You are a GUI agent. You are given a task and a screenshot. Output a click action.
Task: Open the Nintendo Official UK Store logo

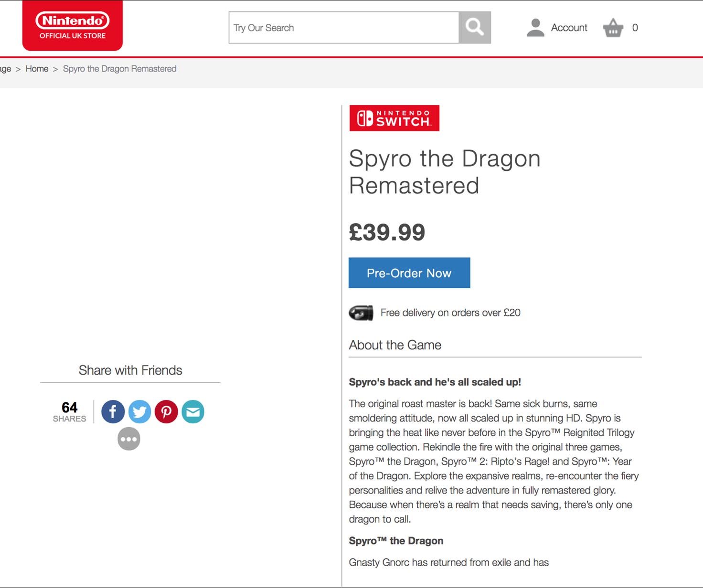(72, 26)
